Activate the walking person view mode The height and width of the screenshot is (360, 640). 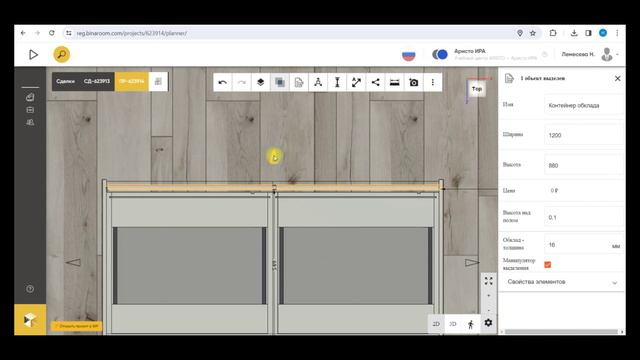(x=471, y=324)
